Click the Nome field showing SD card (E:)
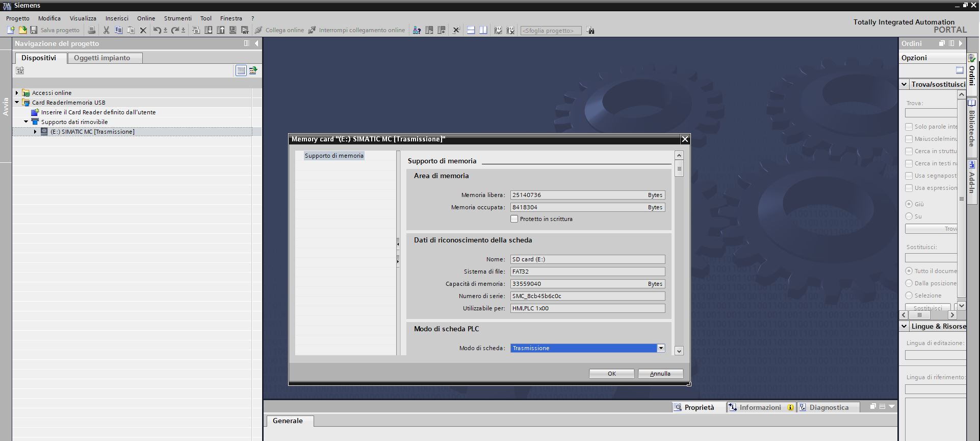The width and height of the screenshot is (980, 441). 588,259
